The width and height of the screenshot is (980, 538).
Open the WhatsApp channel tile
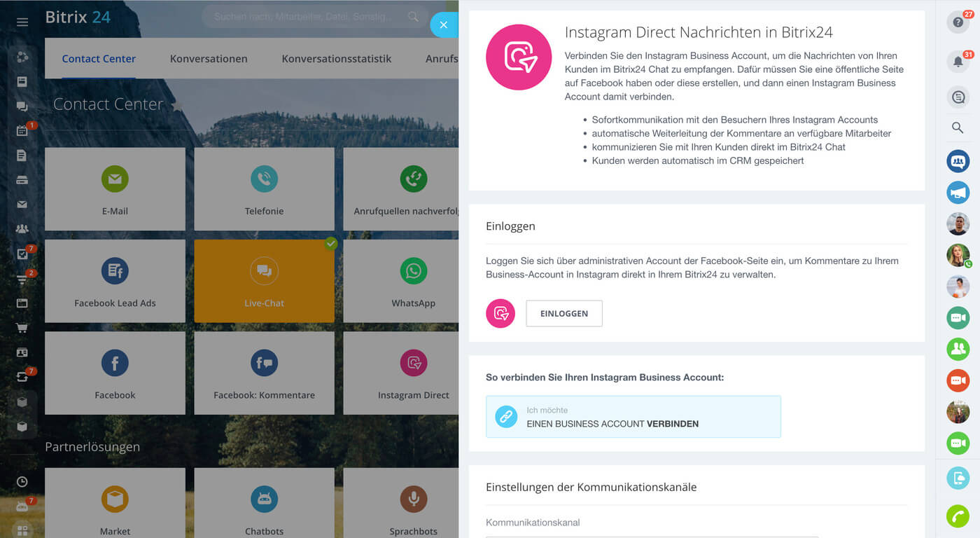click(x=401, y=281)
